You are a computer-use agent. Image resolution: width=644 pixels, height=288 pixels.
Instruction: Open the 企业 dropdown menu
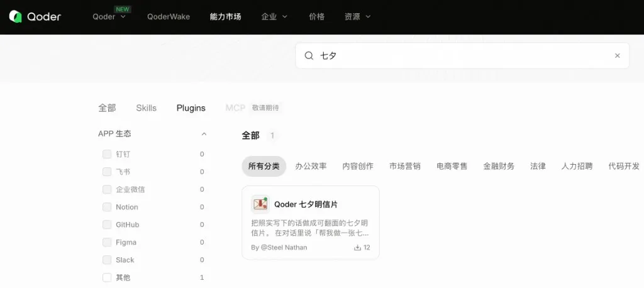coord(274,17)
